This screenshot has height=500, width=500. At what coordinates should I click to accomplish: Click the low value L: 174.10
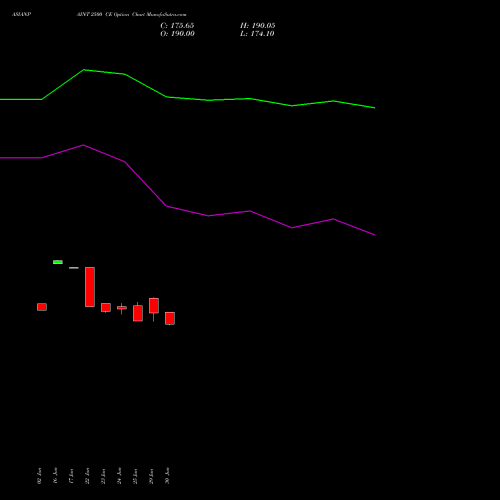point(257,34)
